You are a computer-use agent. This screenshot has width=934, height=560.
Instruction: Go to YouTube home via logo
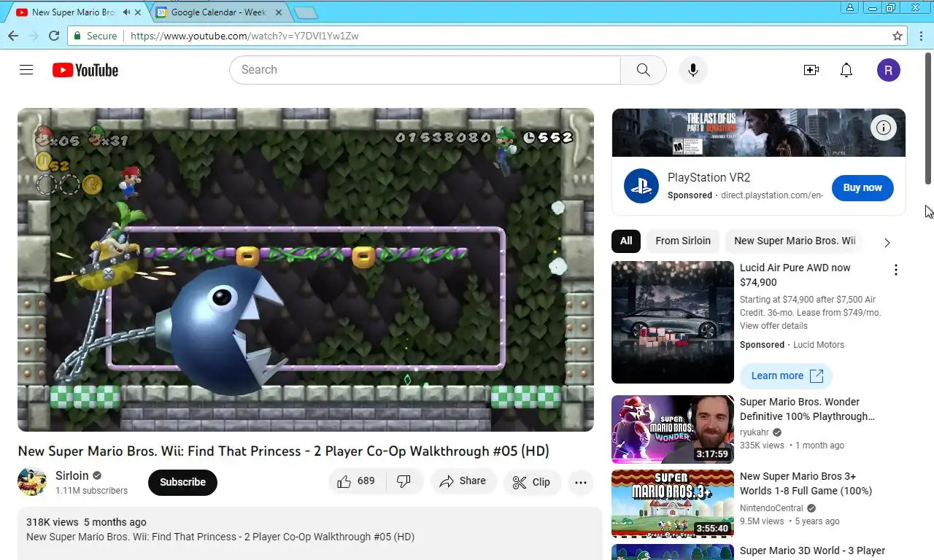tap(85, 70)
